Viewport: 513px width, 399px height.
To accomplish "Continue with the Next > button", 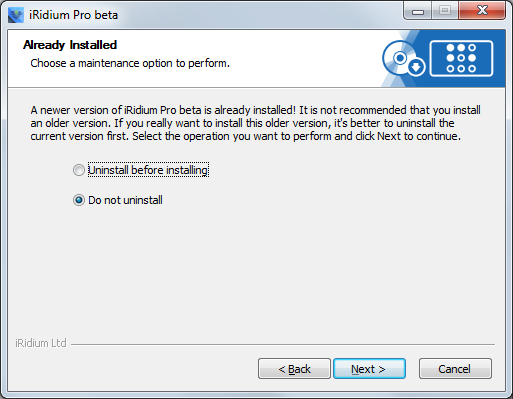I will coord(369,369).
